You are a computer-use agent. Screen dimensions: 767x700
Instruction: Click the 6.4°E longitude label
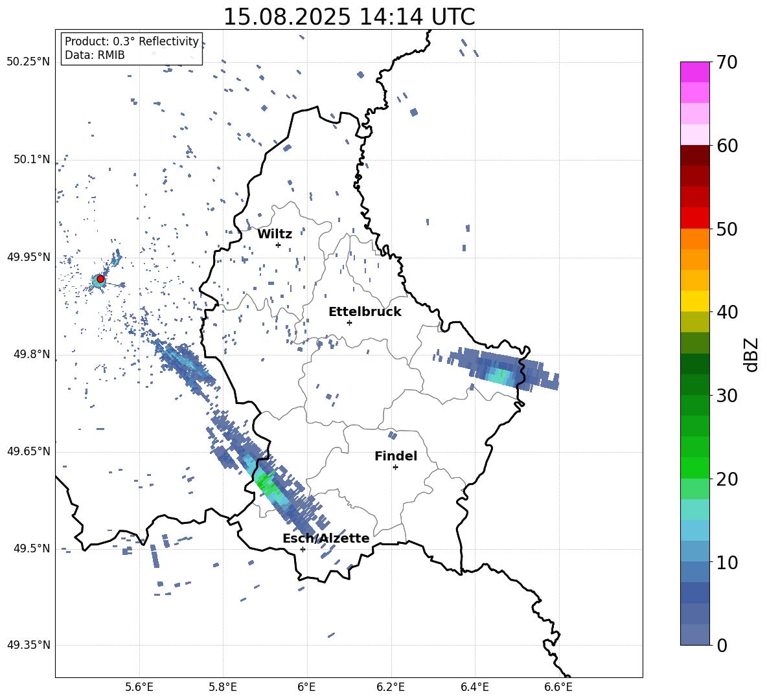pyautogui.click(x=474, y=687)
